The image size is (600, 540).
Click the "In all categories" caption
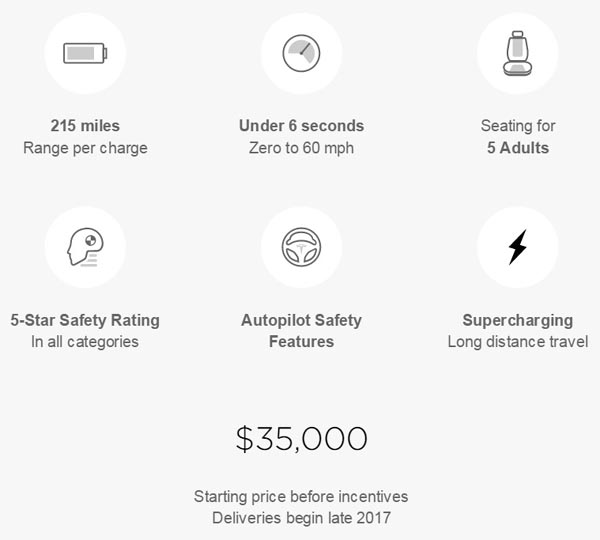coord(85,342)
